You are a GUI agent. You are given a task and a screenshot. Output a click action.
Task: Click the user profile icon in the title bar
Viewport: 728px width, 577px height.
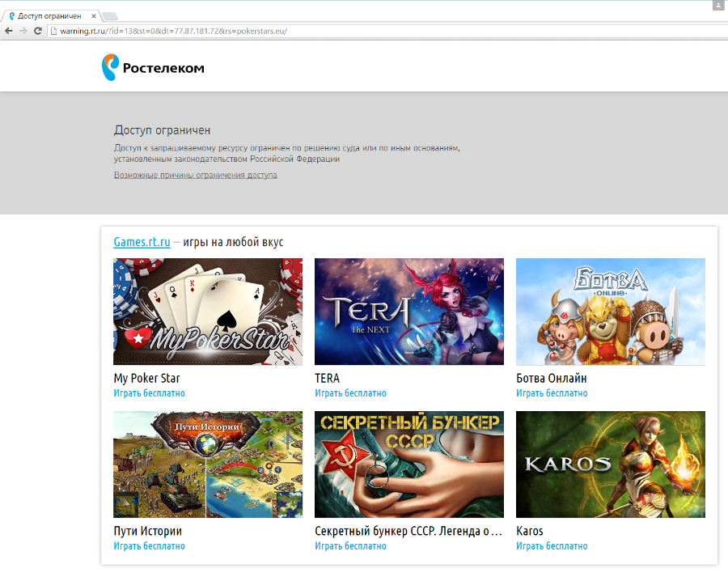pos(717,5)
